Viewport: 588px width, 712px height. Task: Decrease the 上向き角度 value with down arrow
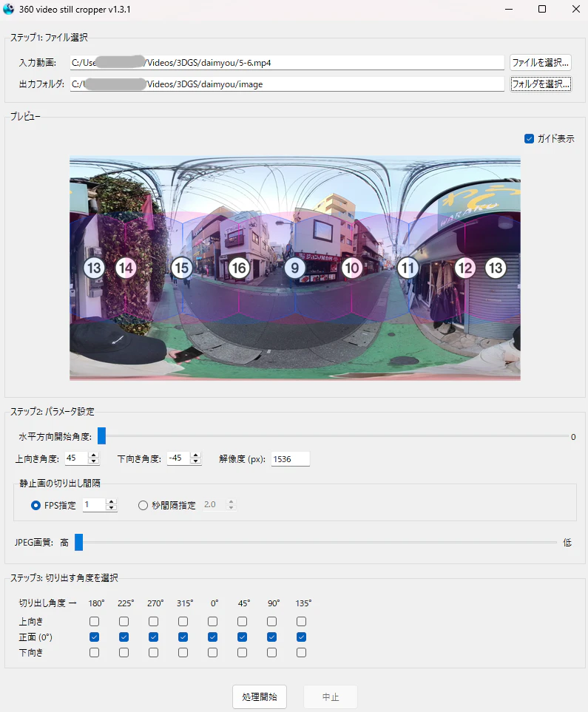94,461
